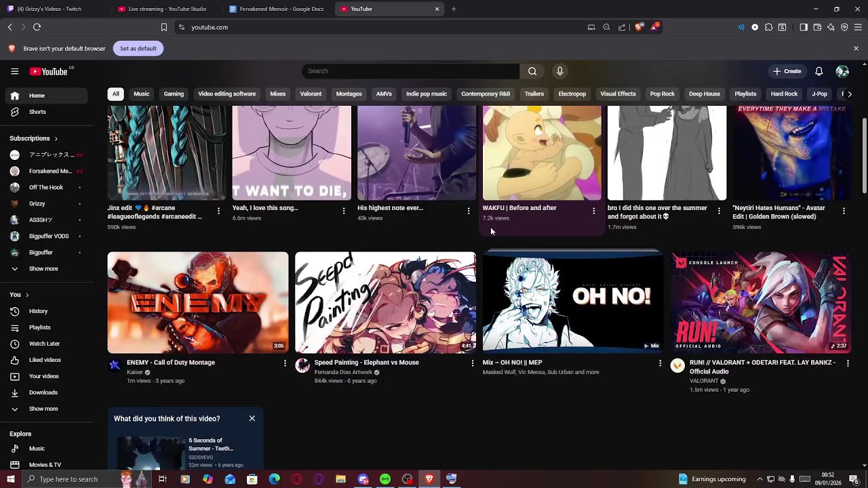Image resolution: width=868 pixels, height=488 pixels.
Task: Expand Show more under You section
Action: [46, 409]
